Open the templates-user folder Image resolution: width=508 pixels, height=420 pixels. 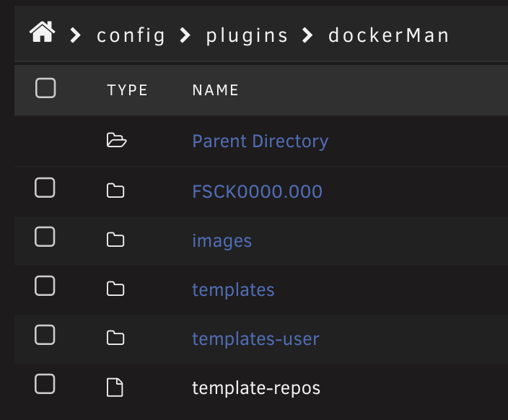(256, 339)
